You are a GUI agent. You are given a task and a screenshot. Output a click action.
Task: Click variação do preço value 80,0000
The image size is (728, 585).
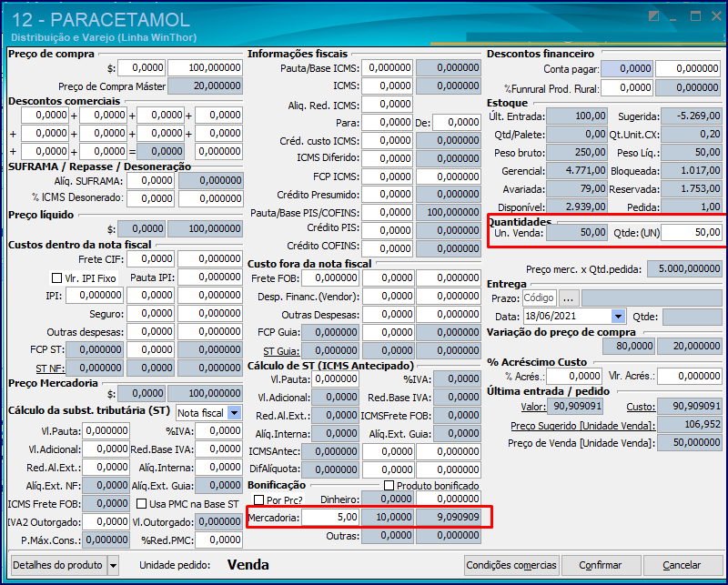pyautogui.click(x=629, y=346)
